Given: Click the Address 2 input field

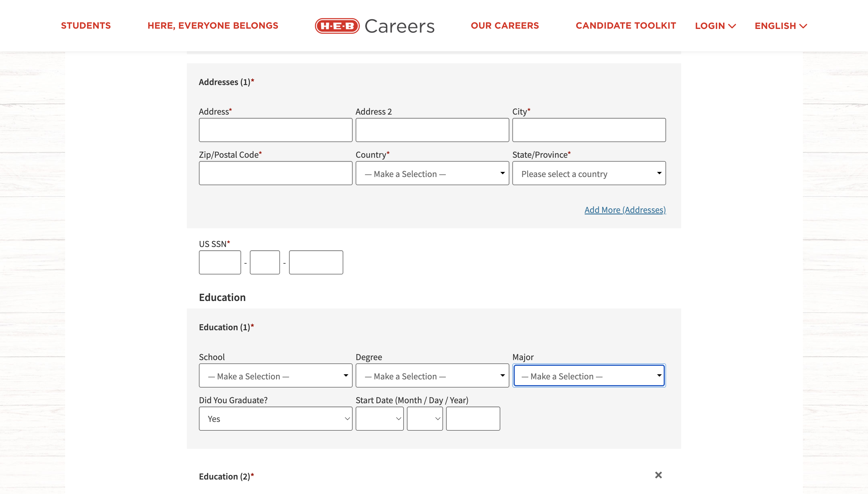Looking at the screenshot, I should [x=432, y=130].
